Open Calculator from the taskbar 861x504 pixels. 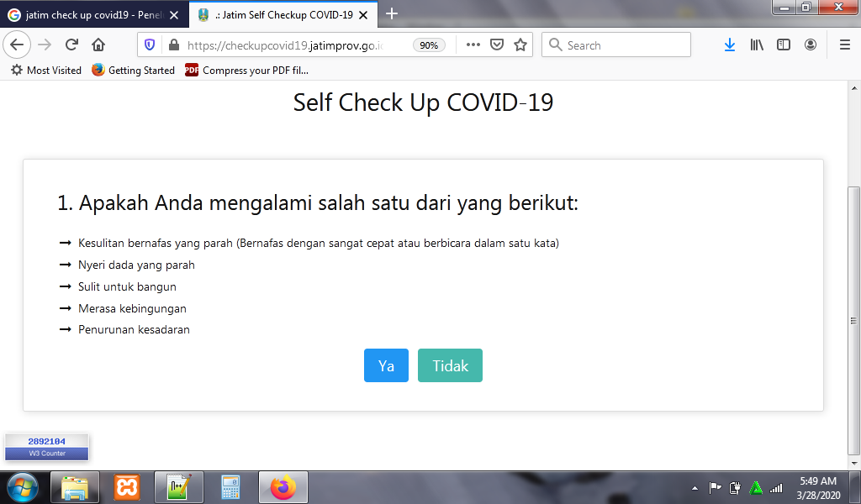pos(230,487)
